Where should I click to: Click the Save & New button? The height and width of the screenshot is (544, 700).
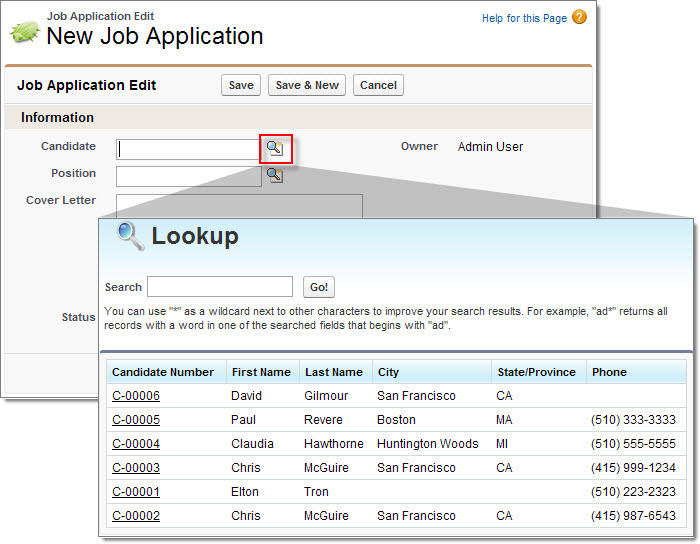point(307,85)
